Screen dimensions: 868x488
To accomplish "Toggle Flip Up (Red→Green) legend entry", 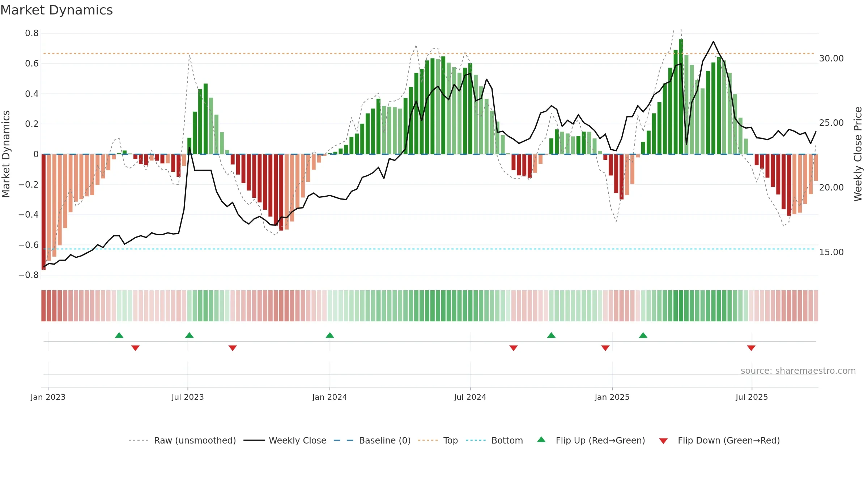I will coord(591,440).
